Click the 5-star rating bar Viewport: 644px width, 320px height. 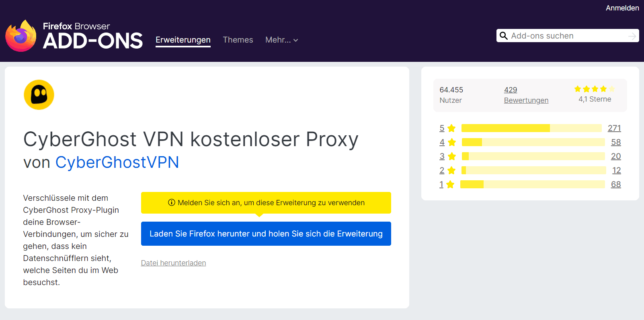[531, 128]
